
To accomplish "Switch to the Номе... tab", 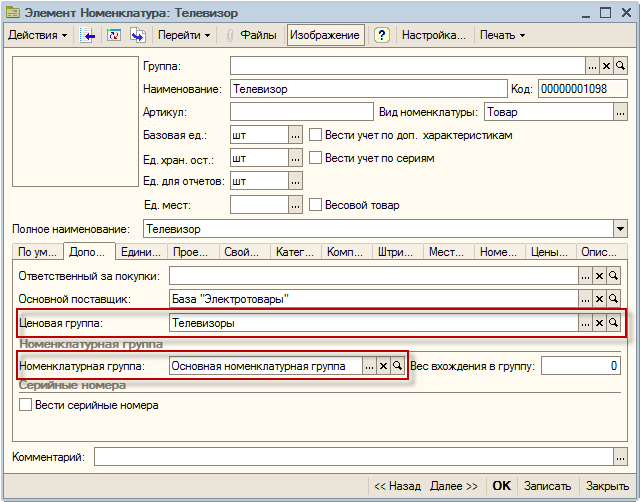I will click(500, 252).
